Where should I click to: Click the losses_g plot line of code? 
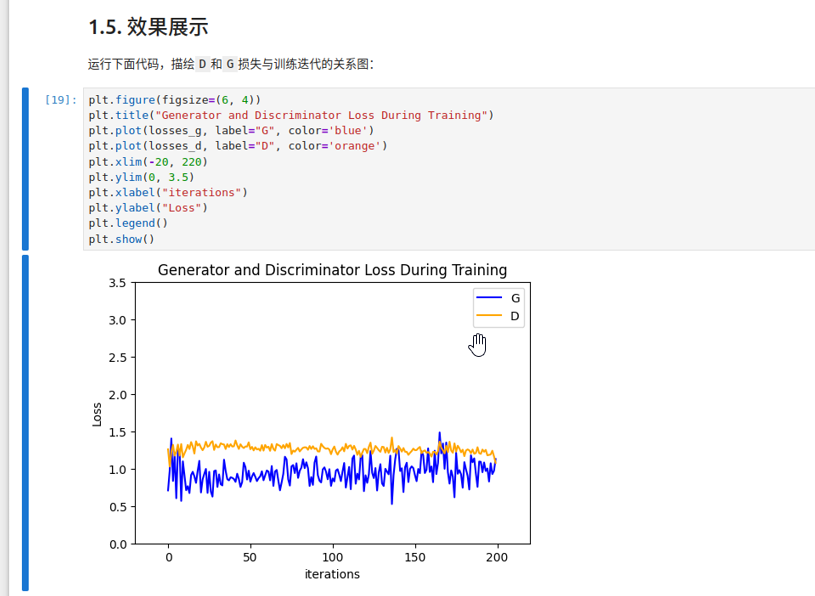(230, 131)
